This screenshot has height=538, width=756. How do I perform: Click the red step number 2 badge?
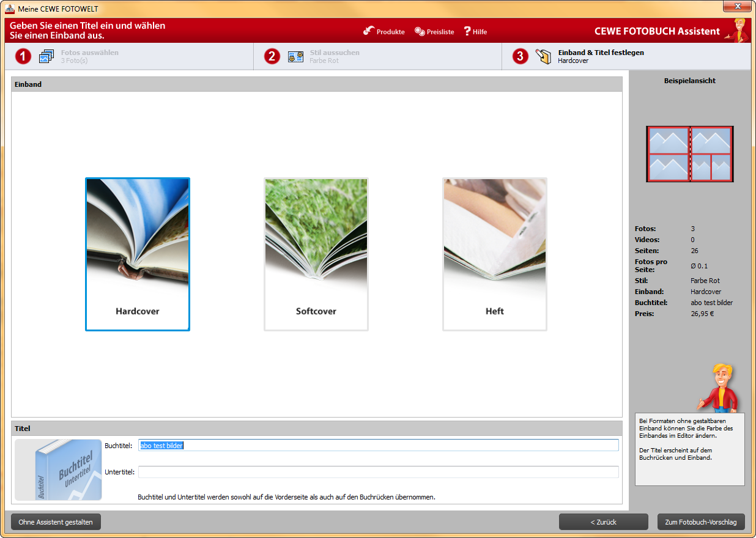[x=272, y=56]
